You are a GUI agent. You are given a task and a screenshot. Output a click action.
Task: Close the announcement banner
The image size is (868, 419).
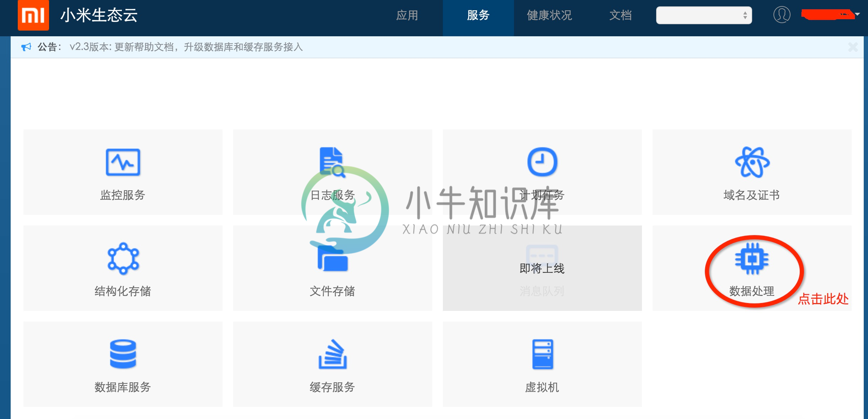pyautogui.click(x=853, y=47)
